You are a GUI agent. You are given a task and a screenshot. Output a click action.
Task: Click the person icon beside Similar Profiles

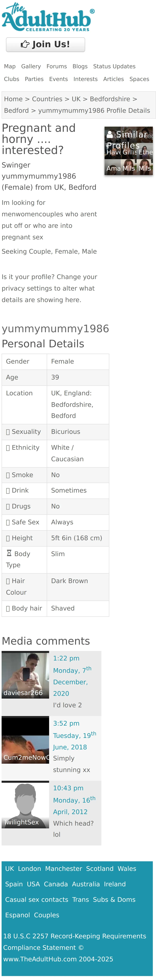[x=110, y=134]
